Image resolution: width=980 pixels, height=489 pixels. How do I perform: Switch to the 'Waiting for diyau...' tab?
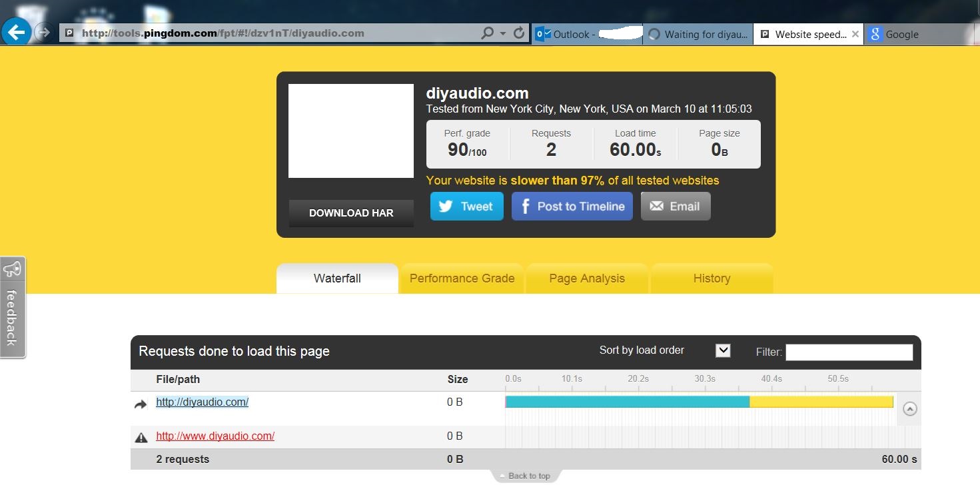tap(698, 34)
